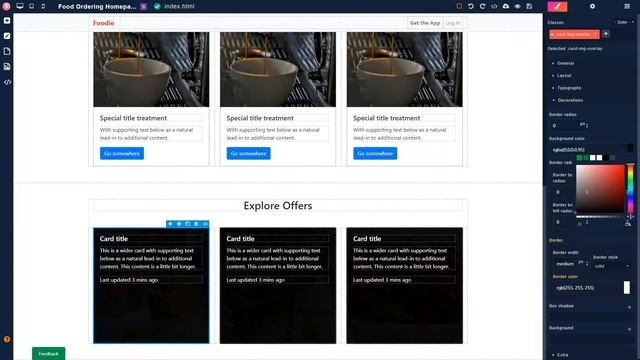The width and height of the screenshot is (640, 360).
Task: Click the Background color value field
Action: pyautogui.click(x=588, y=149)
